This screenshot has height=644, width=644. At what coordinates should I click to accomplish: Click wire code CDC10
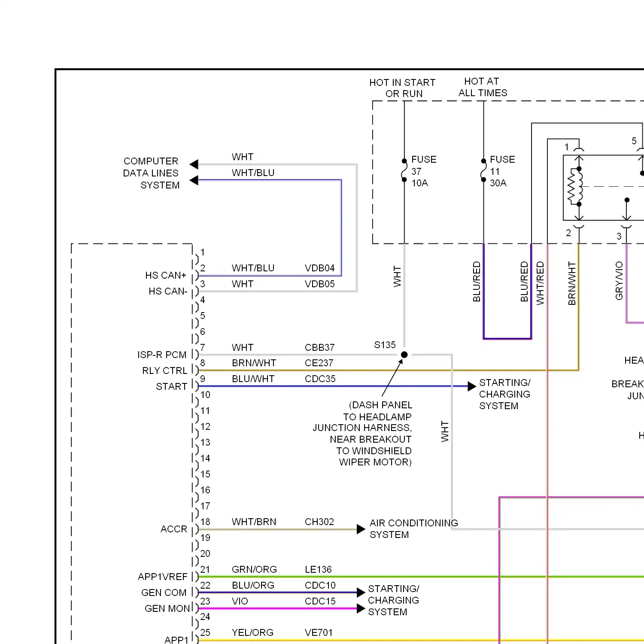click(320, 585)
